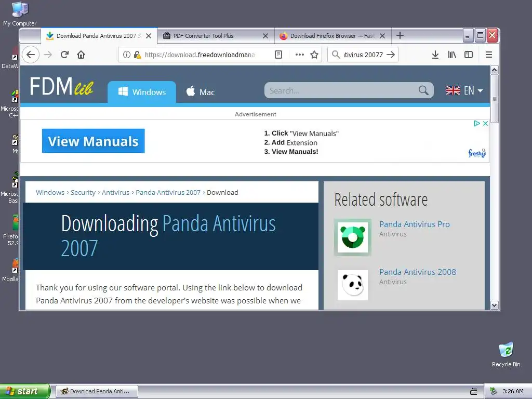Open Panda Antivirus Pro related link
Image resolution: width=532 pixels, height=399 pixels.
tap(414, 224)
